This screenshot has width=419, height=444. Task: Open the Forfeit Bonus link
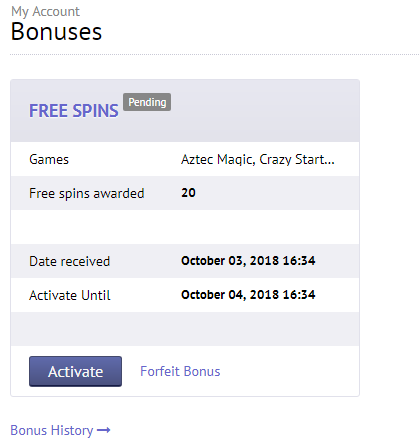coord(180,371)
